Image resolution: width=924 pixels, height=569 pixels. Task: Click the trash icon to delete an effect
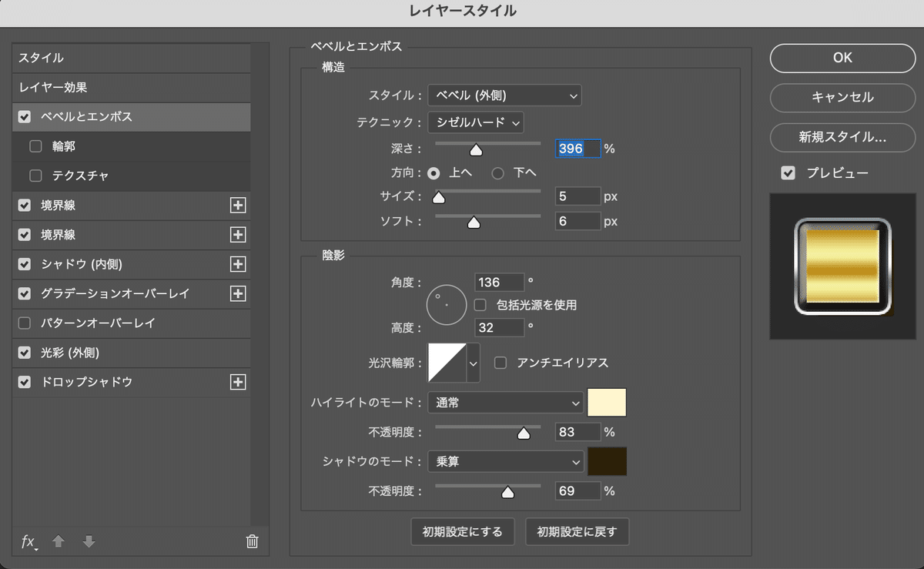[x=251, y=542]
